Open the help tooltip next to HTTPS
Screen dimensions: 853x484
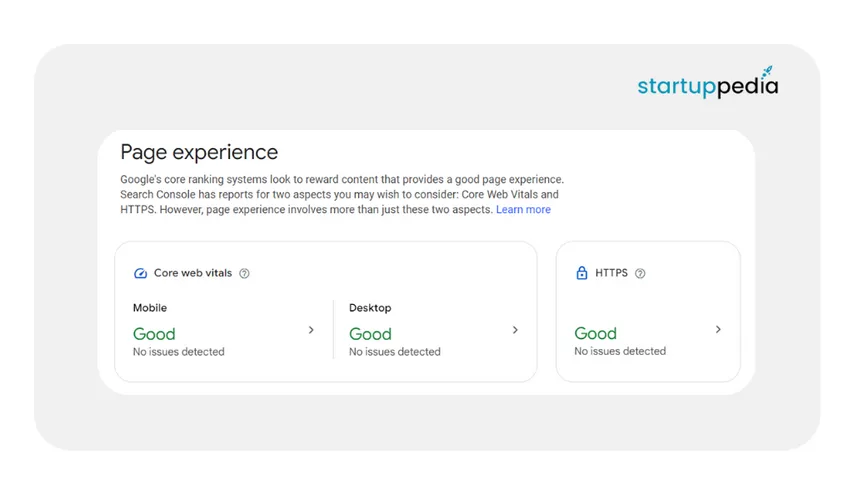(x=640, y=273)
